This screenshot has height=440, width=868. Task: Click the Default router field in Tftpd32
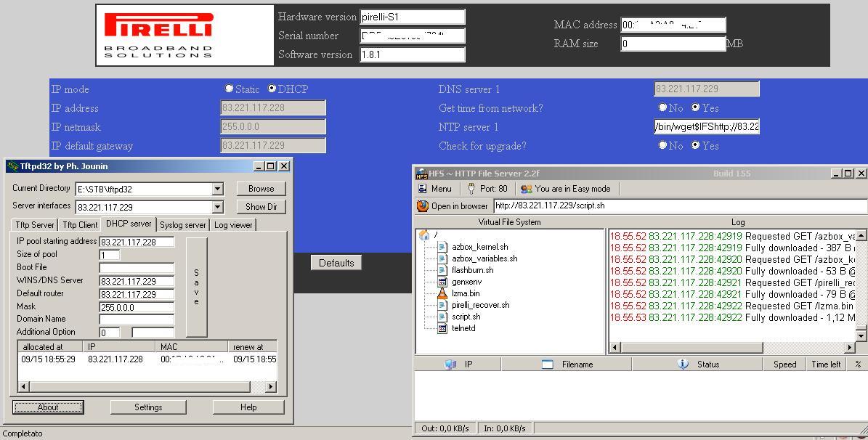(x=137, y=295)
